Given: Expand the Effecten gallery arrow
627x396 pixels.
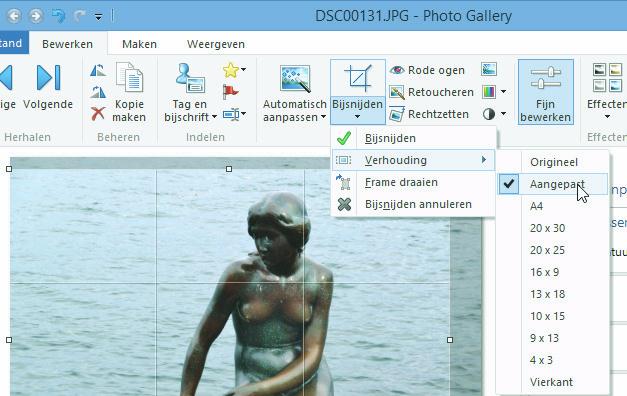Looking at the screenshot, I should point(607,117).
